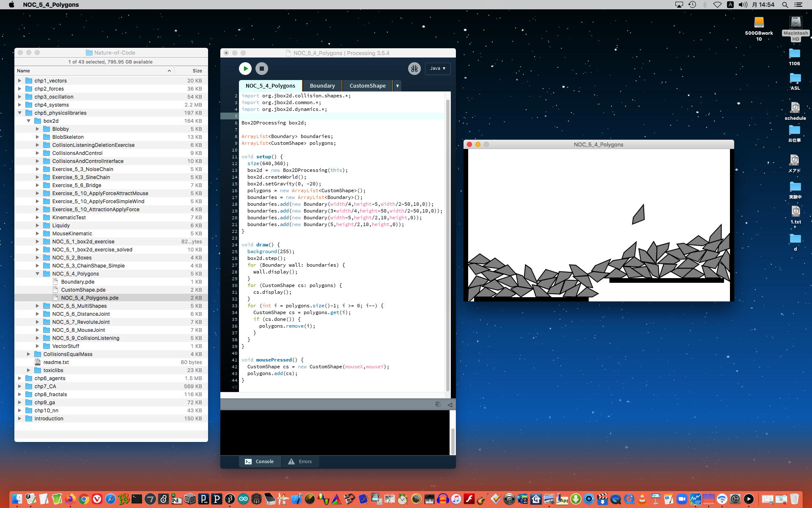The image size is (812, 508).
Task: Show the Errors panel
Action: coord(300,461)
